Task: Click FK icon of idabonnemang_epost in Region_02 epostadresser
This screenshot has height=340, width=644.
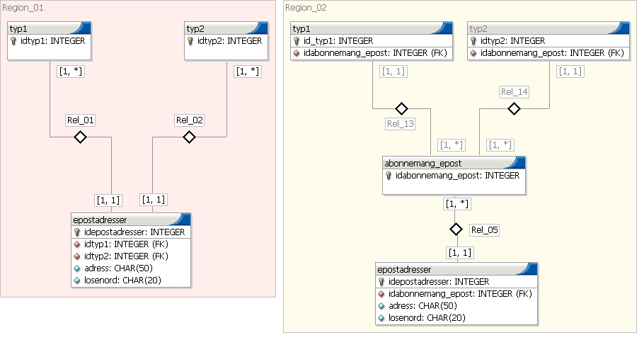Action: point(381,294)
